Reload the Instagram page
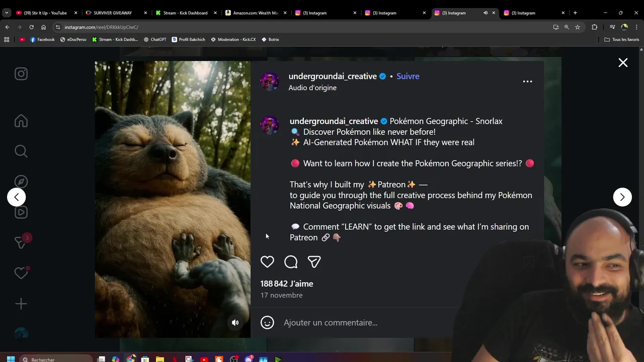This screenshot has height=362, width=644. [31, 27]
